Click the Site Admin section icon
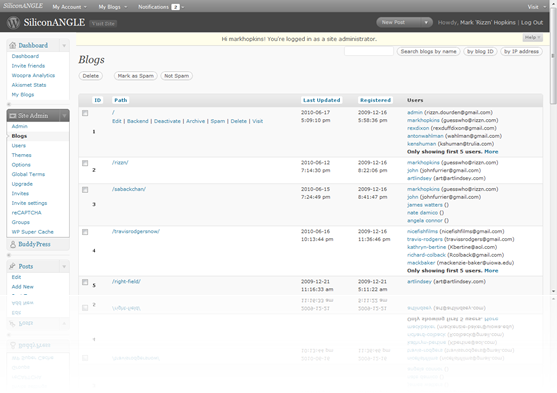Screen dimensions: 557x393 pos(13,116)
